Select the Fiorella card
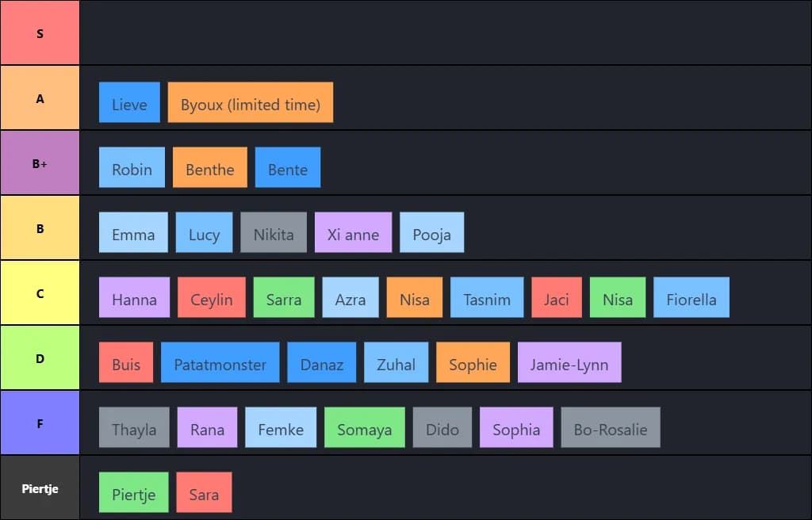812x520 pixels. [x=691, y=298]
